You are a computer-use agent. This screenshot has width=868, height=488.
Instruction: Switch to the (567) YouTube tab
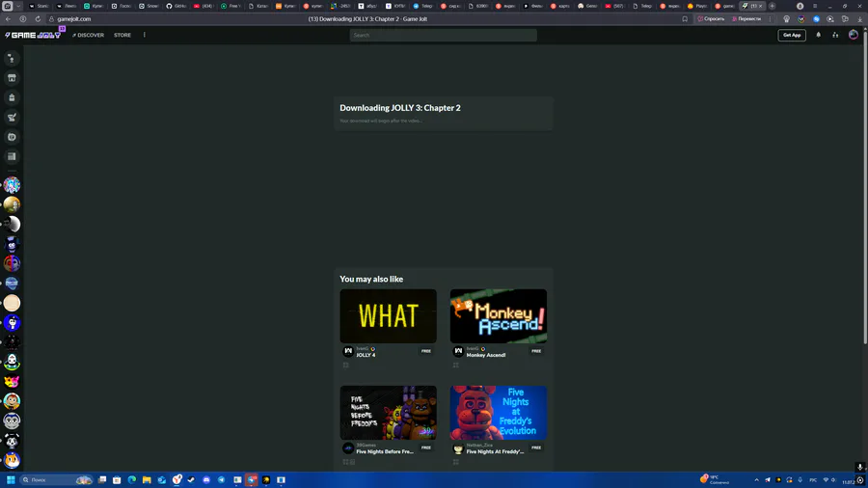615,6
